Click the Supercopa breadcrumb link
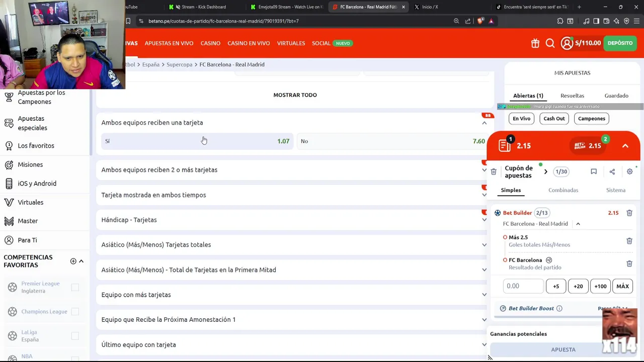The height and width of the screenshot is (362, 644). point(179,64)
